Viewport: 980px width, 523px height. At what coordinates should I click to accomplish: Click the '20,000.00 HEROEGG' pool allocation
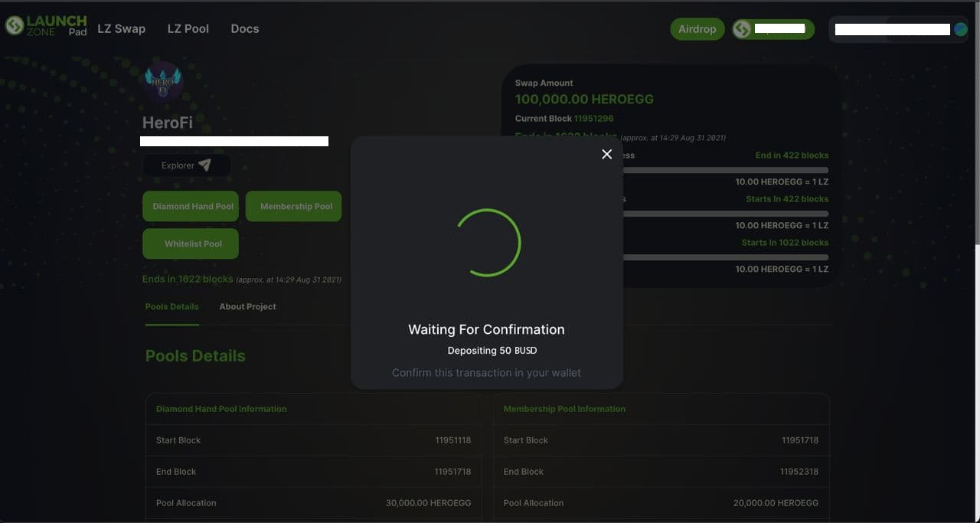[776, 503]
